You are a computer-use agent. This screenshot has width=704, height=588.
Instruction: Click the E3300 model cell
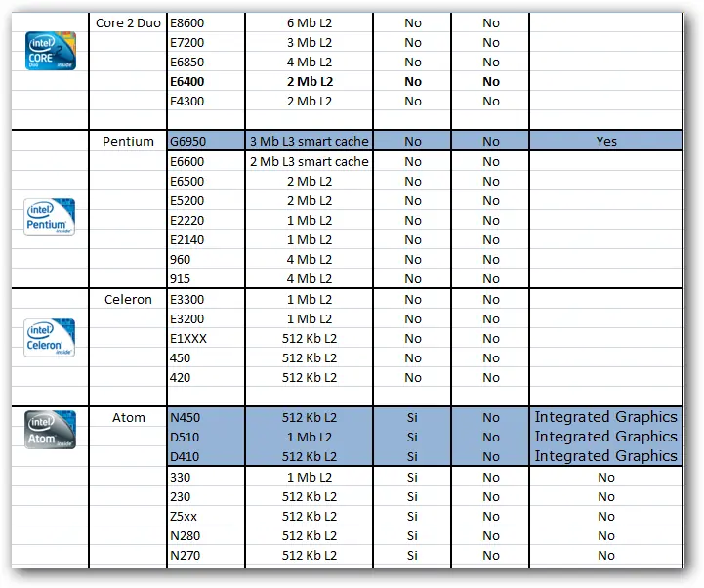(206, 299)
